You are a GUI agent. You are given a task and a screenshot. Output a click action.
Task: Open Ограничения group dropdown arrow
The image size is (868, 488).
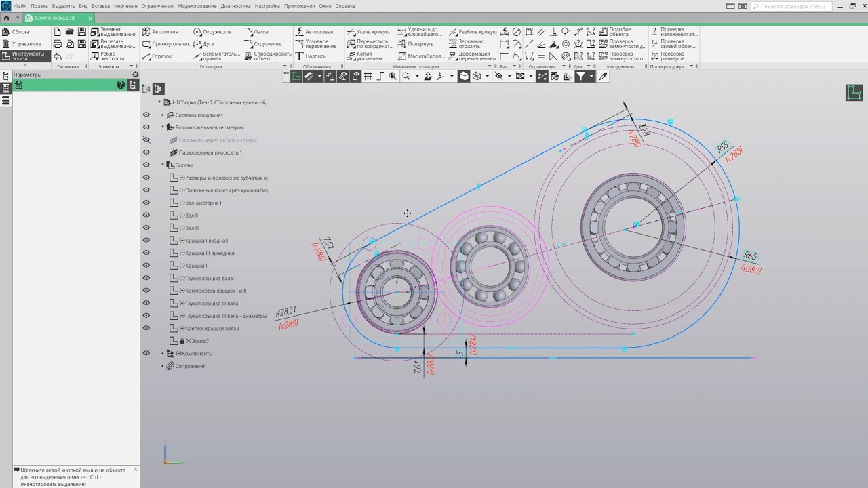tap(563, 66)
